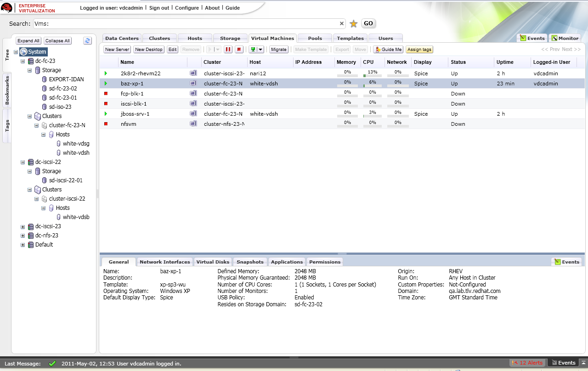The height and width of the screenshot is (371, 588).
Task: Click the storage domain icon beside EXPORT-IDAN
Action: [x=45, y=79]
